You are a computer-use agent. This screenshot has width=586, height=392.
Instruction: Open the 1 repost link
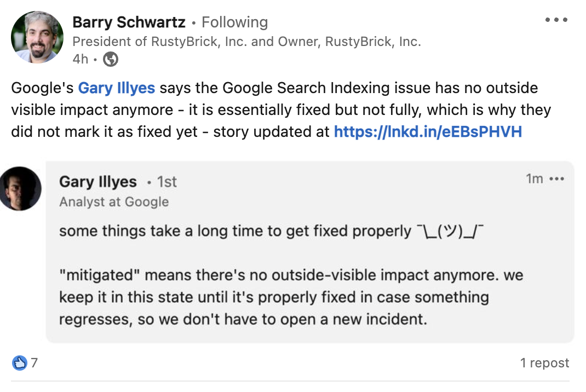(x=544, y=363)
